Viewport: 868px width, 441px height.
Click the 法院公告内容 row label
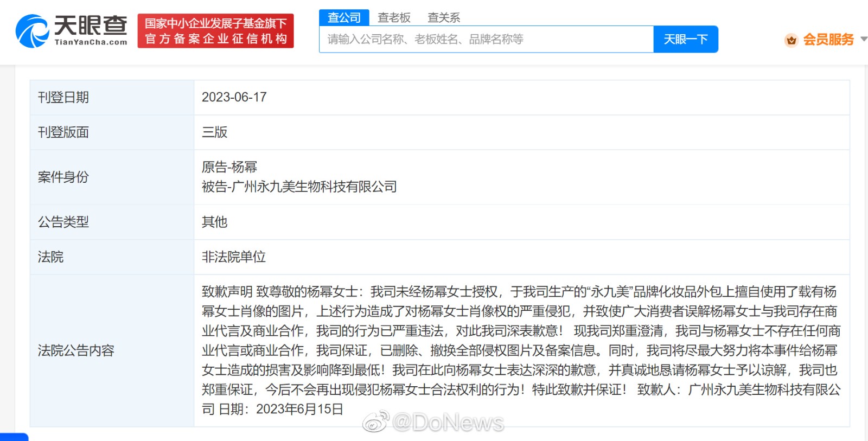pyautogui.click(x=76, y=350)
